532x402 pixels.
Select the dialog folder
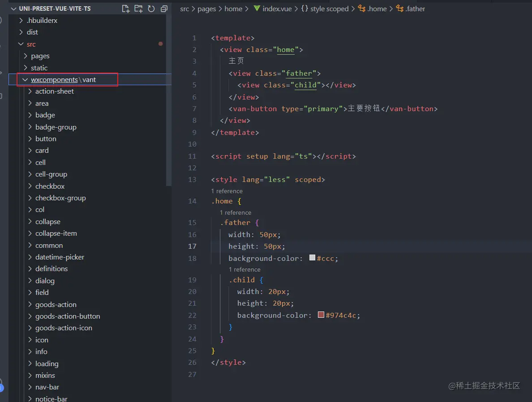(x=45, y=281)
